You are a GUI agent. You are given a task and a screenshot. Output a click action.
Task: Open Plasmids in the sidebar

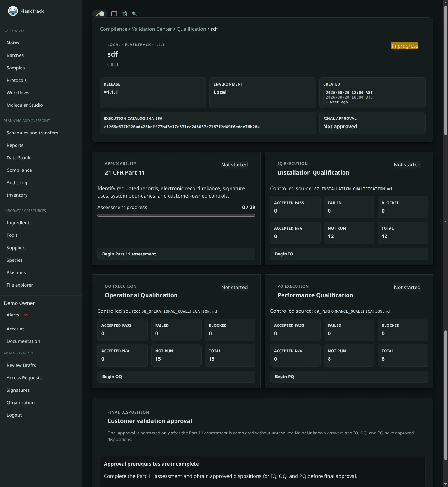tap(16, 273)
